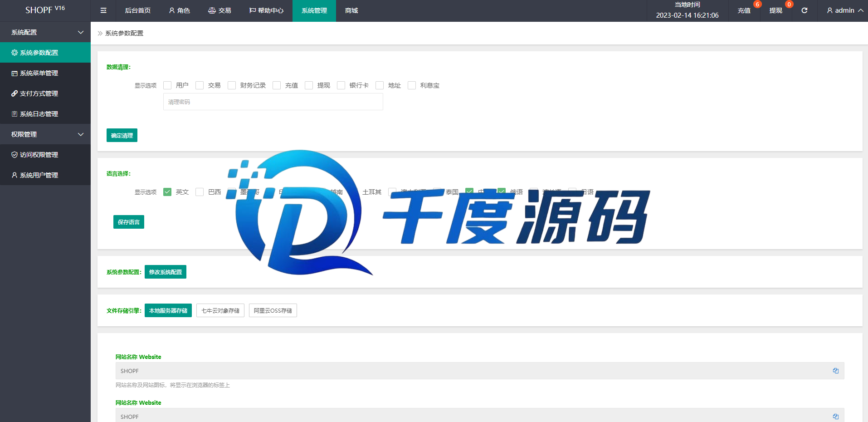
Task: Click the 保存语言 button
Action: point(129,222)
